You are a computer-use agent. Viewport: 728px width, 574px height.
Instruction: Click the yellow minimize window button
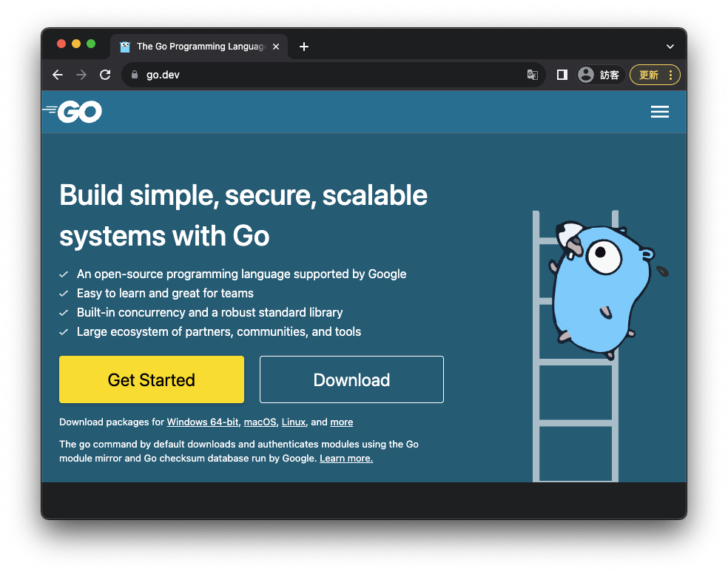(76, 44)
